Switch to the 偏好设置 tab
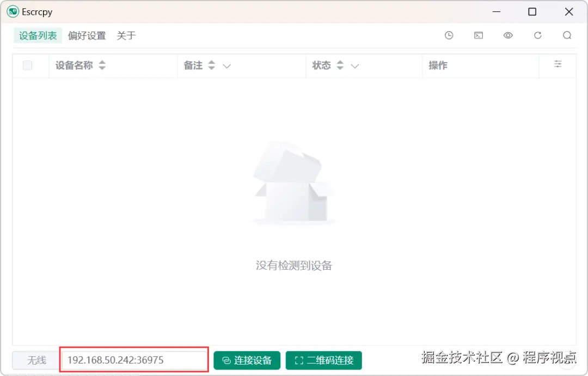The image size is (588, 376). coord(87,35)
